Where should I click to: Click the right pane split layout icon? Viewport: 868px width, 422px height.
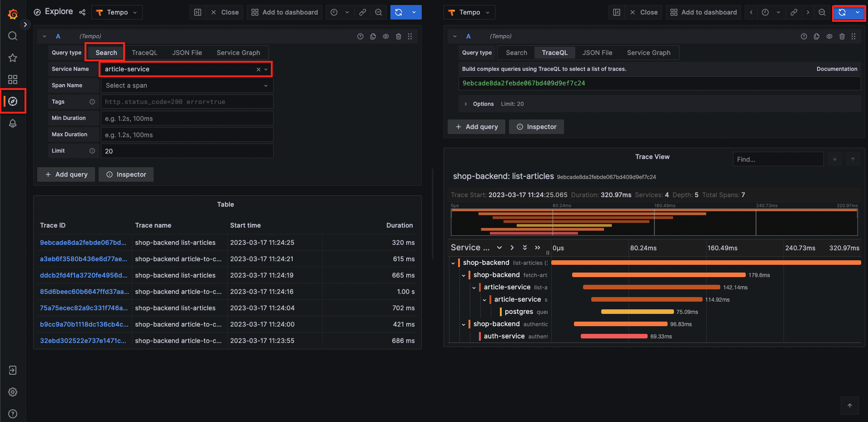coord(617,12)
